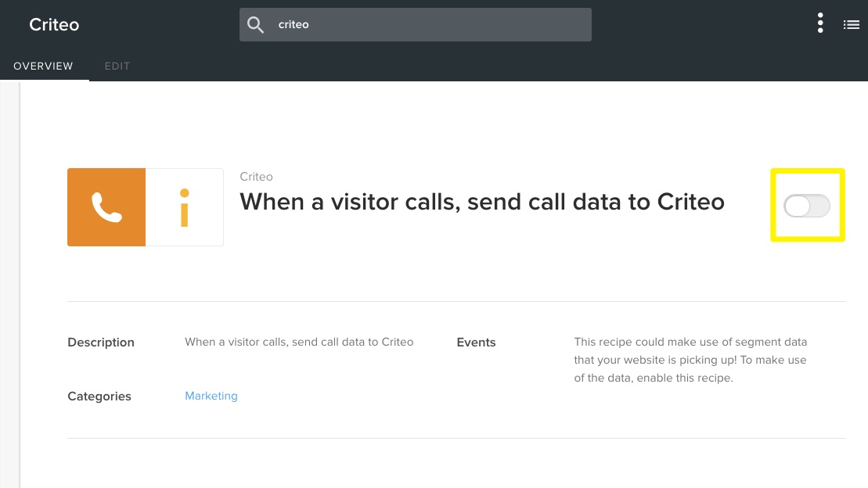The height and width of the screenshot is (488, 868).
Task: Open the Marketing category link
Action: click(211, 396)
